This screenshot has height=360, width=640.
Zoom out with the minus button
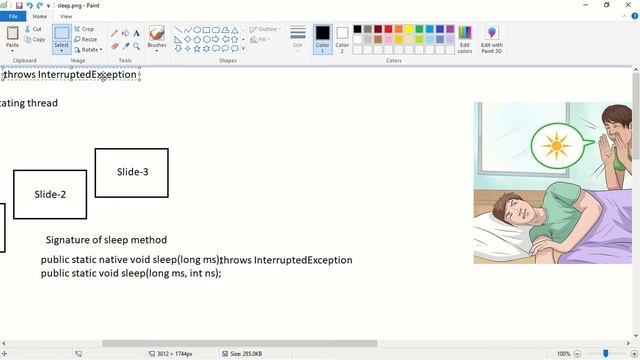(x=577, y=354)
